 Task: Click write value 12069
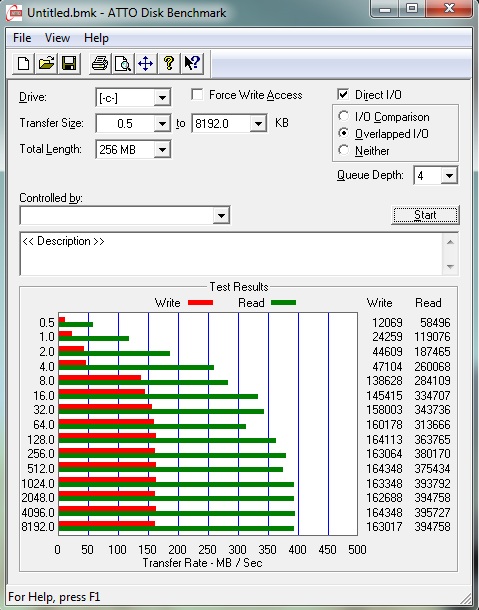(387, 323)
